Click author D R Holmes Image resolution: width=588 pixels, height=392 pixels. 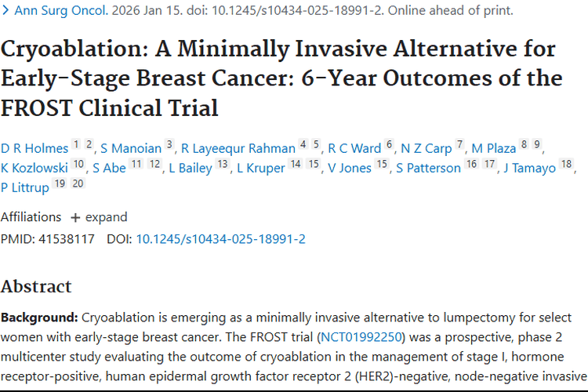point(34,148)
